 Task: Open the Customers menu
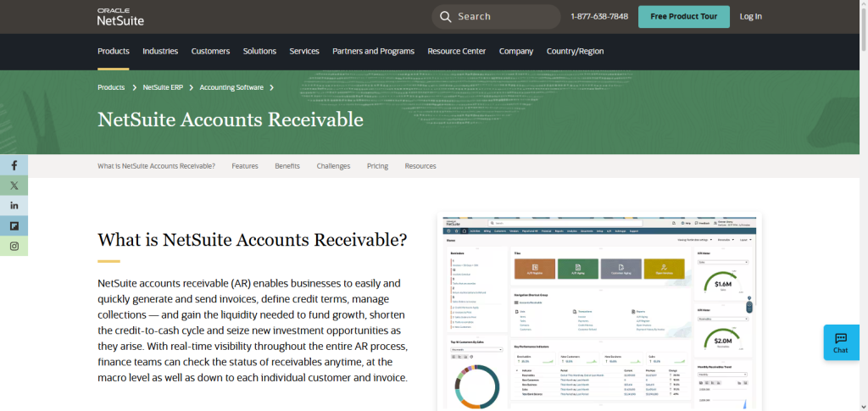210,51
